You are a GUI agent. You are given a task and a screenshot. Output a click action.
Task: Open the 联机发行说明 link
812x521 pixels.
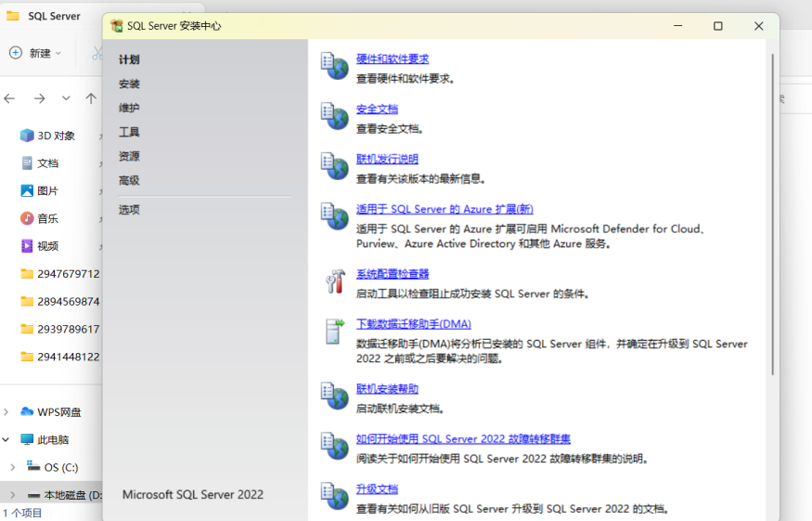[x=387, y=159]
